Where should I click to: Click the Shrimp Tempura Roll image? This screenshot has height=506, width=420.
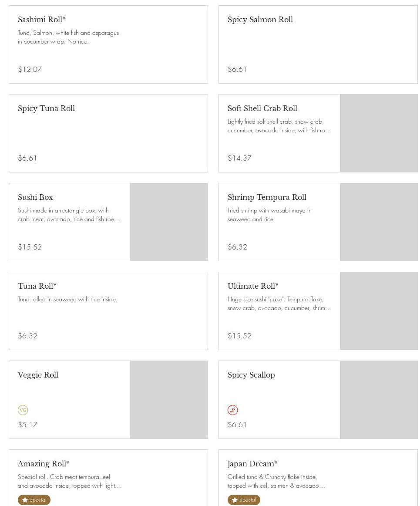pyautogui.click(x=379, y=222)
